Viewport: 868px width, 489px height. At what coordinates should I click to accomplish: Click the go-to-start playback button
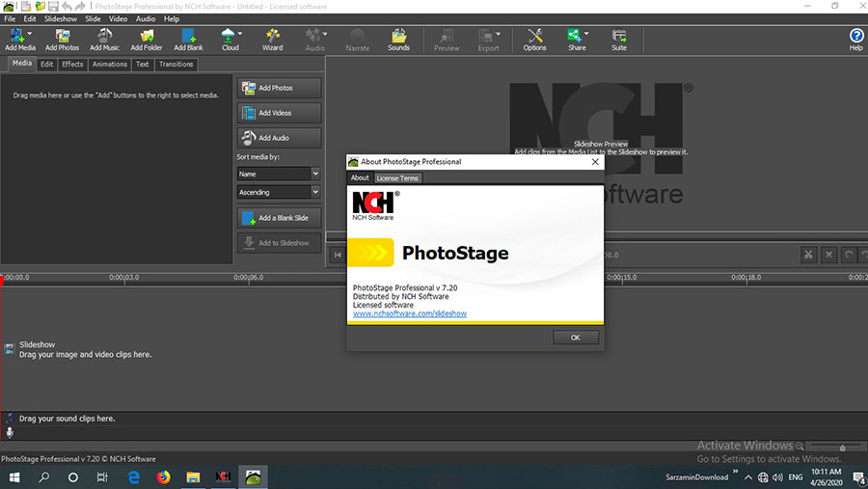tap(338, 255)
